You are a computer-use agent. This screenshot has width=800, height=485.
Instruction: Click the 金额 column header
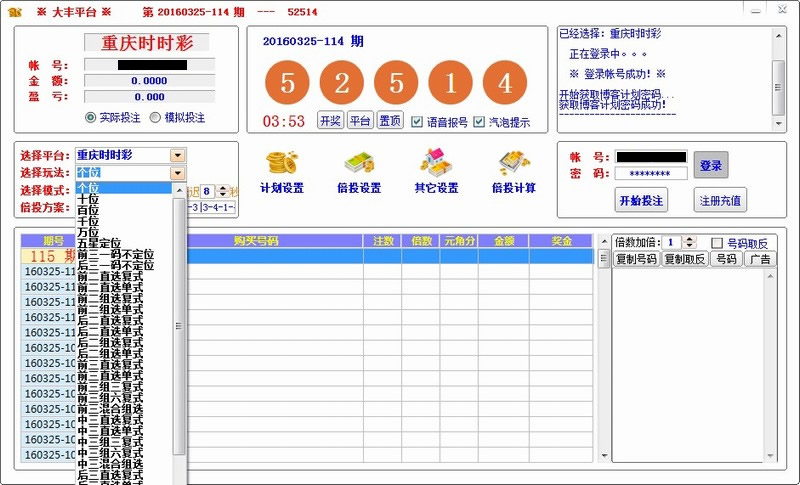click(504, 241)
